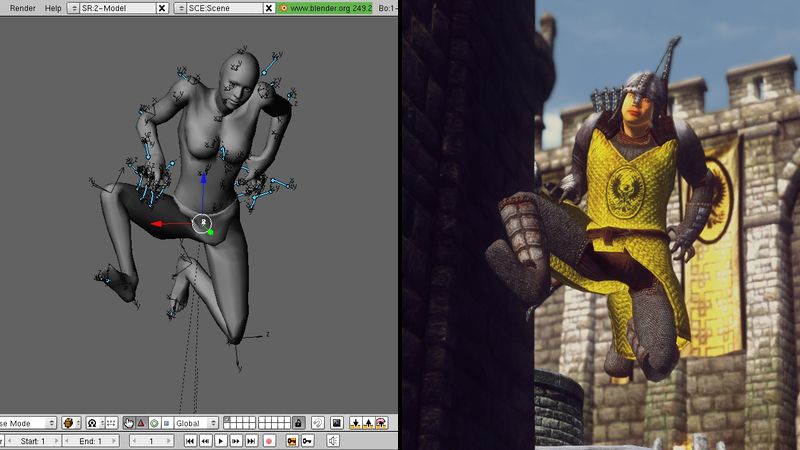Open the screen layout selector arrows
The height and width of the screenshot is (450, 800).
(x=73, y=8)
